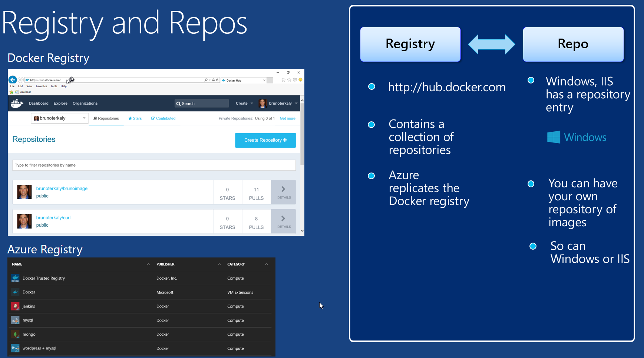Viewport: 644px width, 358px height.
Task: Select the Stars tab
Action: coord(135,119)
